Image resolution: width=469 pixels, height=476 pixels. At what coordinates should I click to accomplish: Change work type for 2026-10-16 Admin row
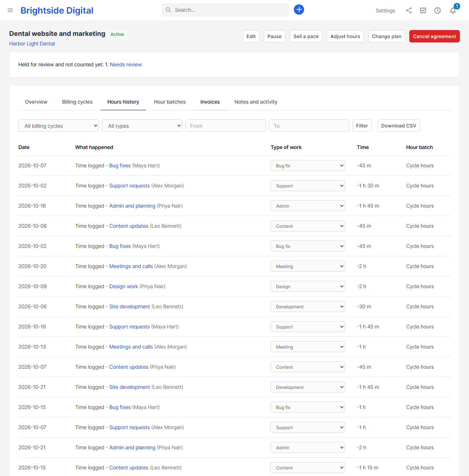(308, 206)
